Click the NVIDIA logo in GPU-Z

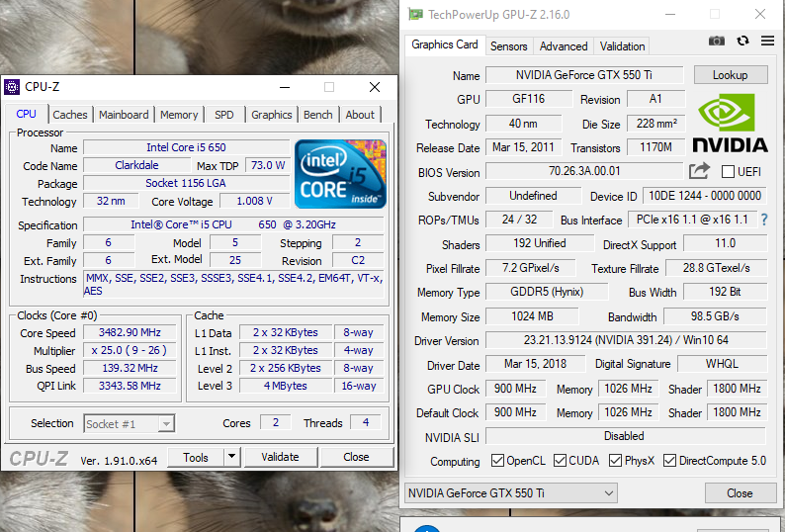tap(730, 124)
